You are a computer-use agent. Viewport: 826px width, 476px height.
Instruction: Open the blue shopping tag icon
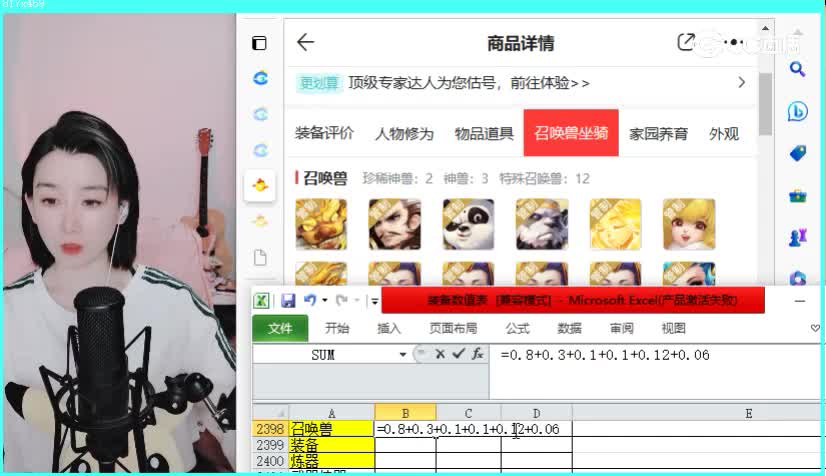click(x=798, y=154)
